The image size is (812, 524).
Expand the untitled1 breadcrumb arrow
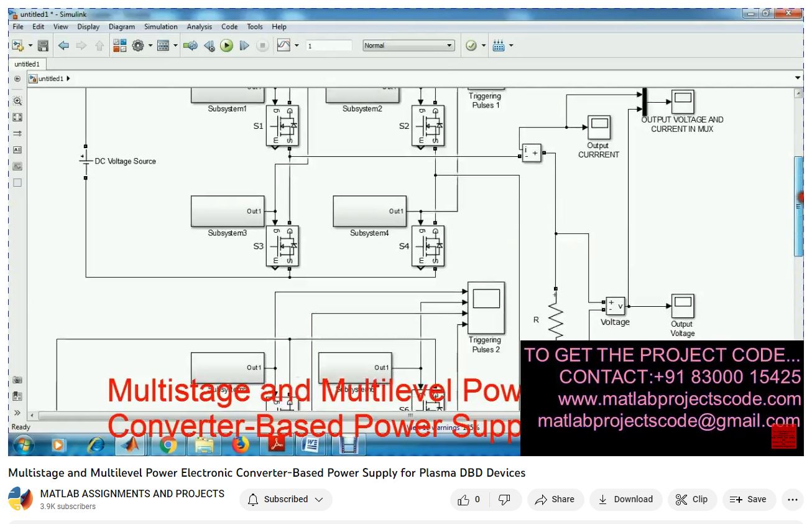click(68, 79)
